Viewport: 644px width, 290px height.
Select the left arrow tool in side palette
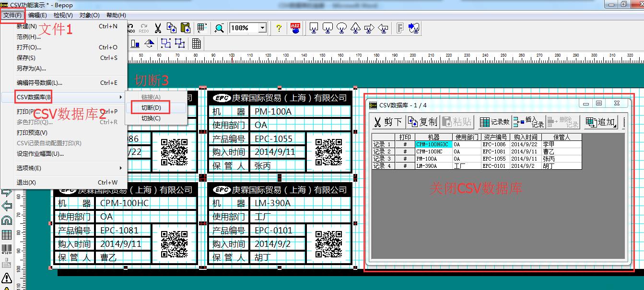click(x=7, y=206)
